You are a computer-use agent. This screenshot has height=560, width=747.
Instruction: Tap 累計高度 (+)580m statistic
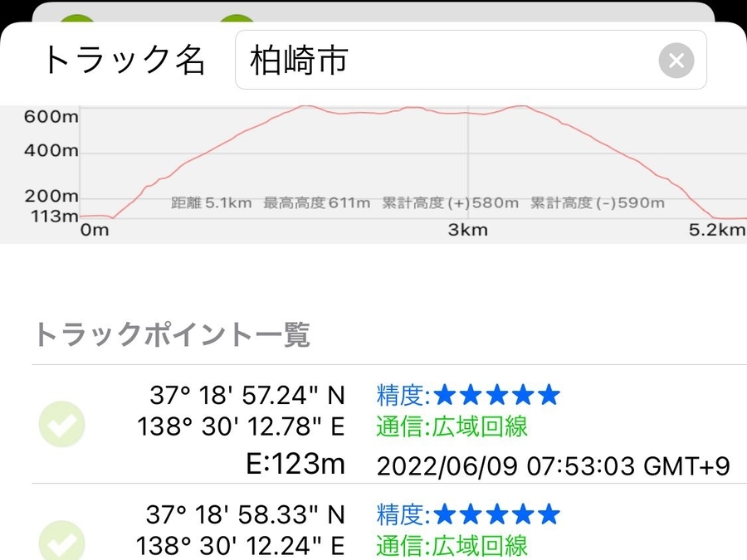pos(450,203)
